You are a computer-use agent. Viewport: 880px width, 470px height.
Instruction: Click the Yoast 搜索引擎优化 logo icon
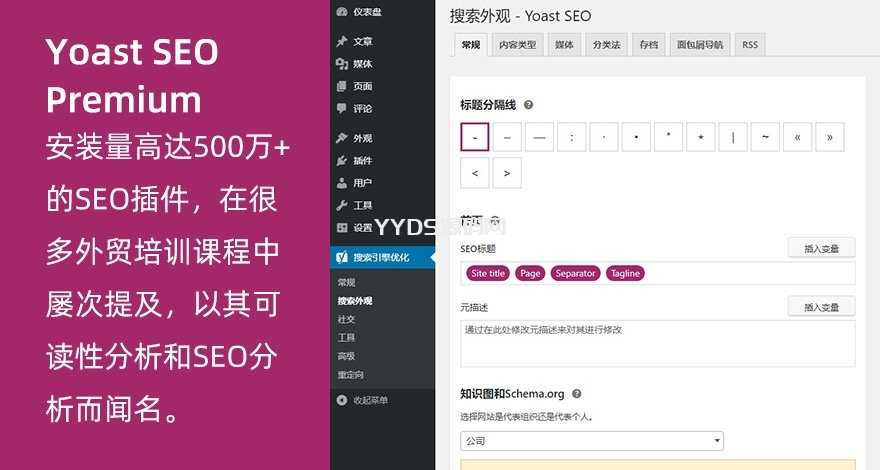pyautogui.click(x=342, y=258)
